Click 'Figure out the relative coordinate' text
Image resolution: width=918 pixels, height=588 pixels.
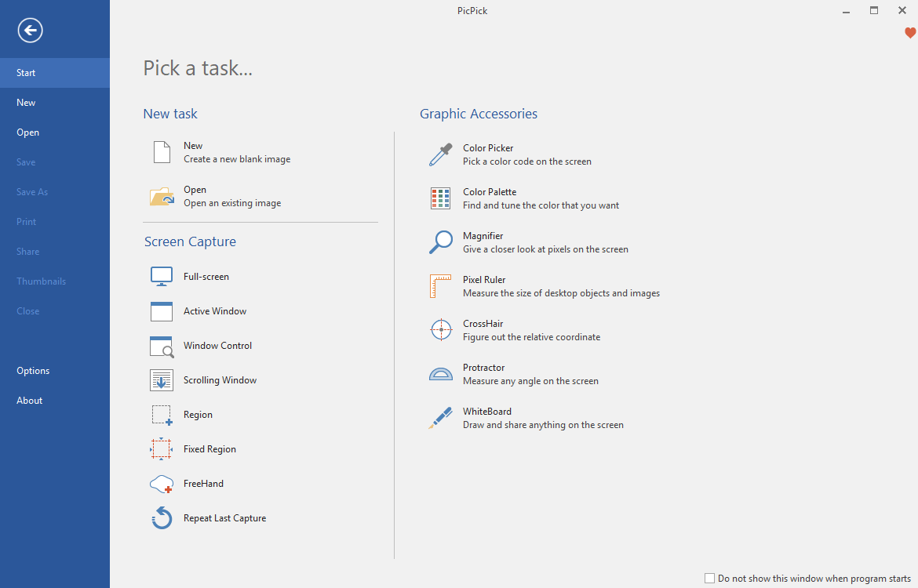pyautogui.click(x=532, y=337)
